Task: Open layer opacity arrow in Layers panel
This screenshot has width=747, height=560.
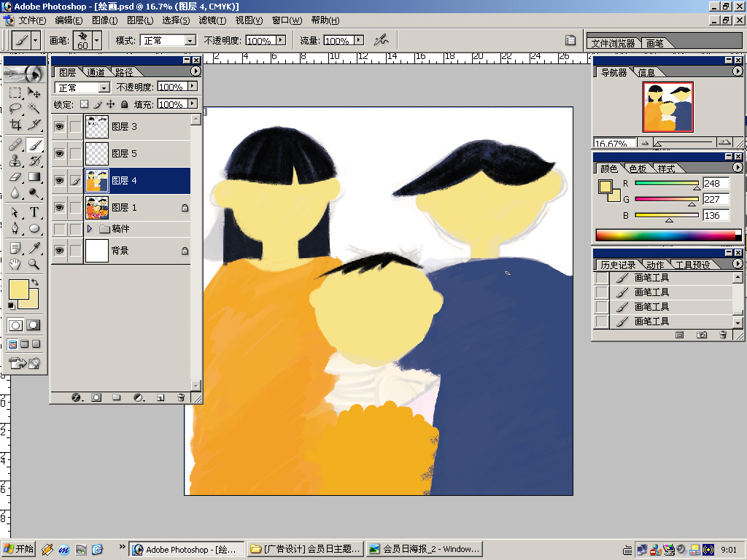Action: tap(192, 86)
